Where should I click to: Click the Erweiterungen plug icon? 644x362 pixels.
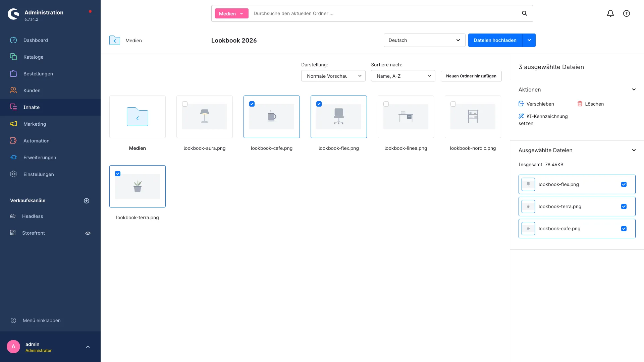(x=13, y=158)
